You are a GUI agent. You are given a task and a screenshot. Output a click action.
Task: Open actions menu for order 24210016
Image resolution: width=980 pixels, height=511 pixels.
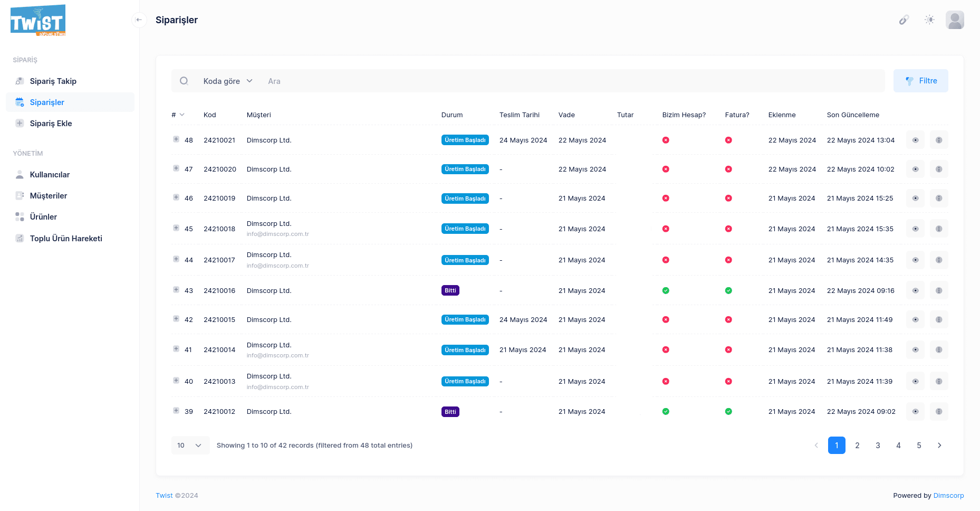pos(939,291)
